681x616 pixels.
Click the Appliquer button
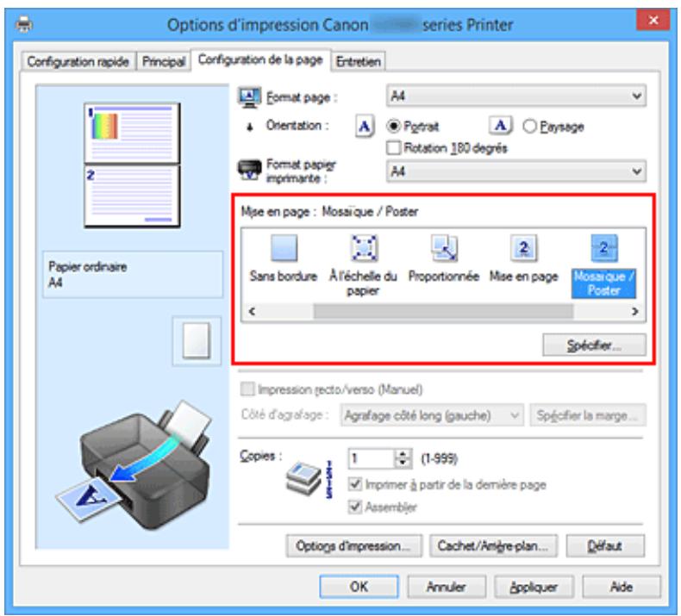click(534, 587)
